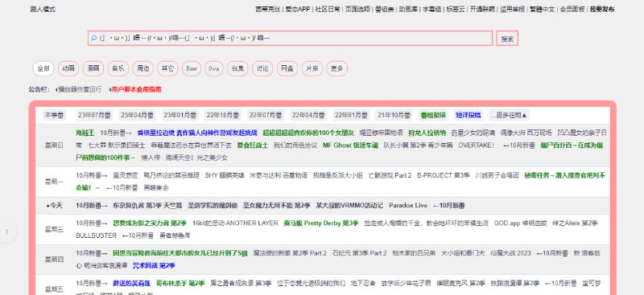Select the 21年10月番 season tab
Viewport: 644px width, 295px height.
(394, 115)
